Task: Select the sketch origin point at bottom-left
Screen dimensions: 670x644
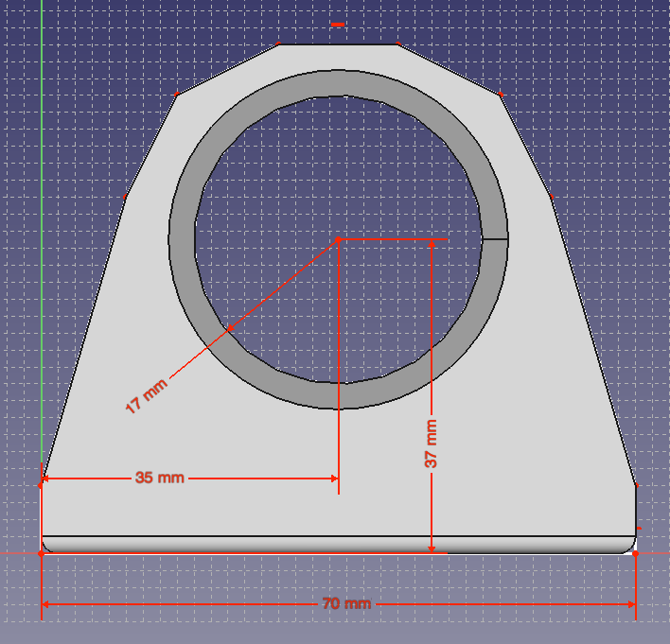Action: 41,553
